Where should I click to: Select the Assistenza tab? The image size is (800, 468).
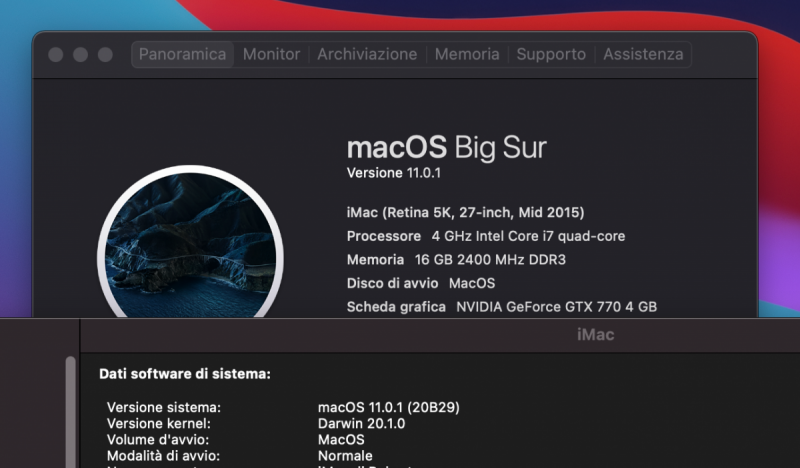click(x=643, y=54)
